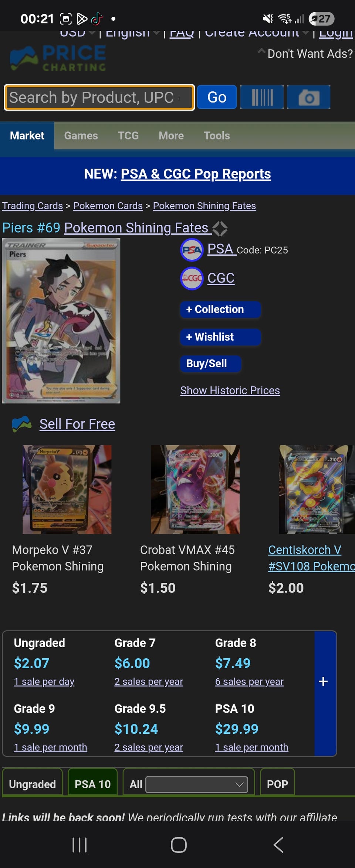This screenshot has height=868, width=355.
Task: Select the PSA 10 tab
Action: tap(92, 784)
